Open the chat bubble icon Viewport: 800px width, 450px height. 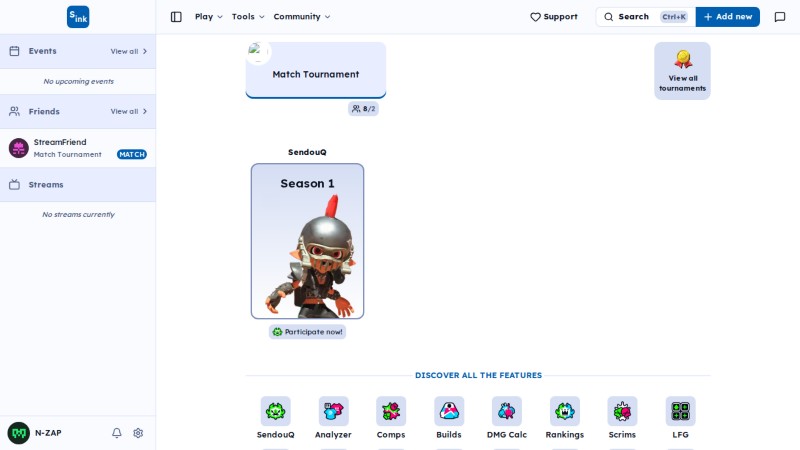(780, 17)
